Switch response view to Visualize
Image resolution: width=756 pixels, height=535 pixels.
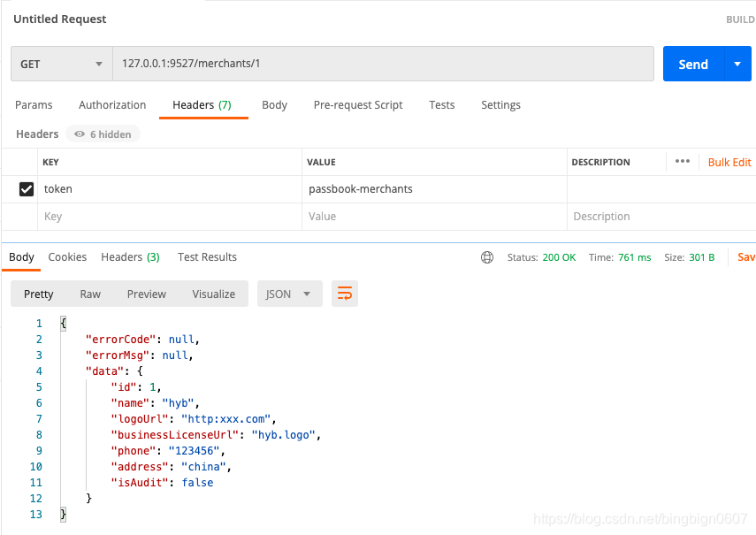click(214, 294)
